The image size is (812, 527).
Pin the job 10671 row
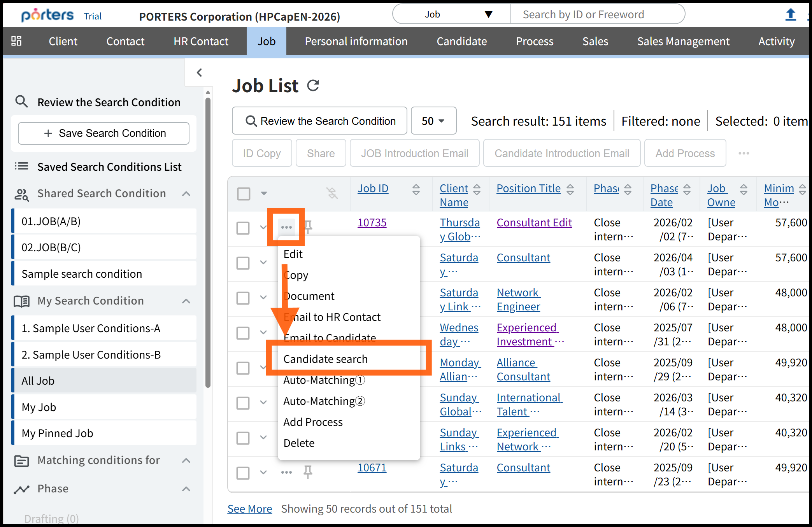(x=308, y=472)
